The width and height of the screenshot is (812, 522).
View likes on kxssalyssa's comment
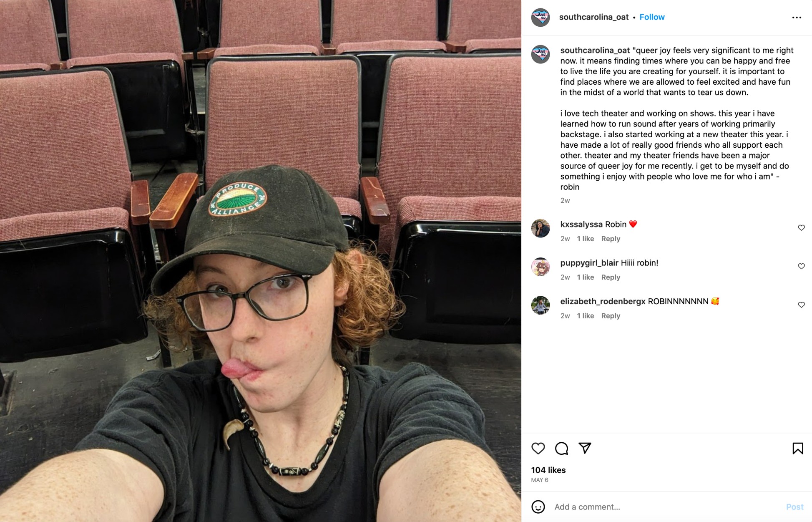tap(585, 239)
